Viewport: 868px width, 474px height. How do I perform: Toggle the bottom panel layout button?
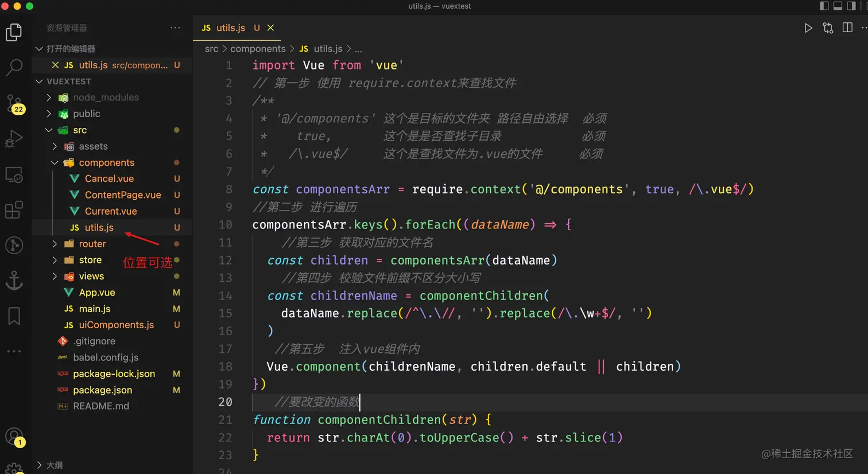click(838, 6)
